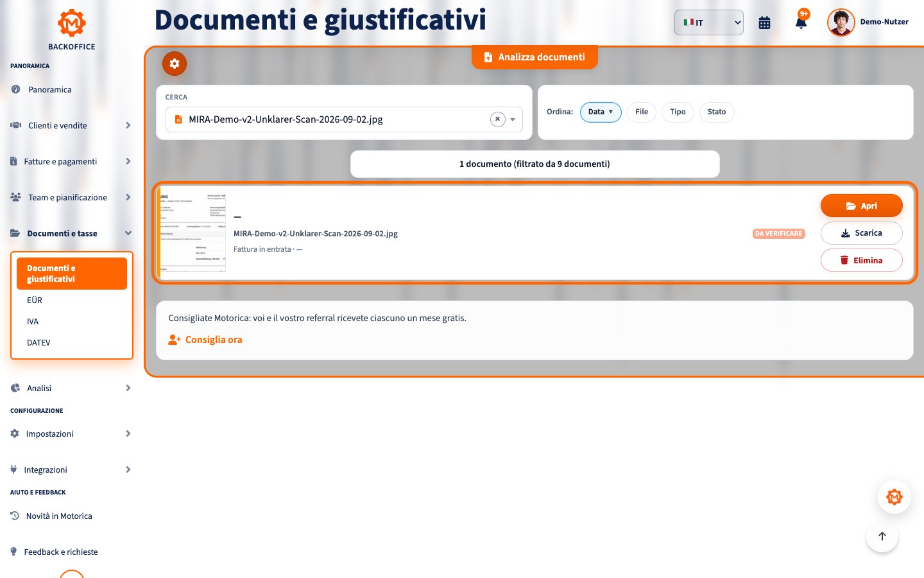
Task: Open the Motorica assistant floating button
Action: [x=894, y=497]
